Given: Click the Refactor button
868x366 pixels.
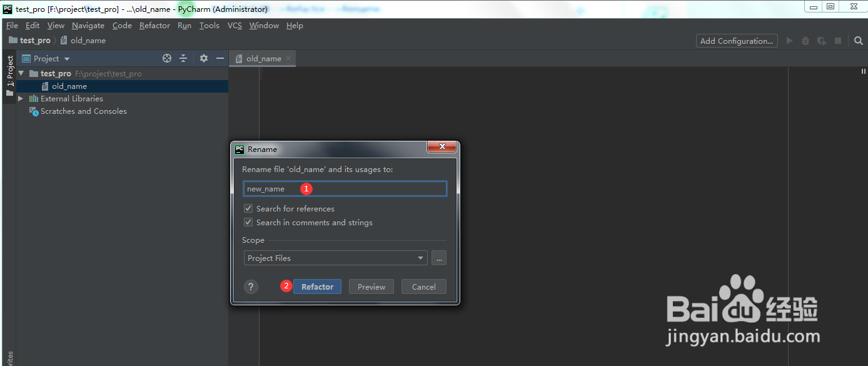Looking at the screenshot, I should 317,287.
